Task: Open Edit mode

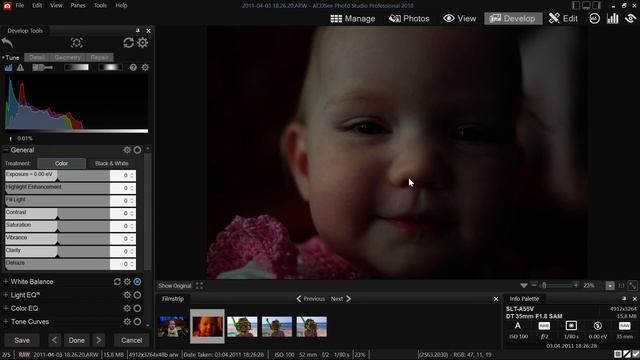Action: pyautogui.click(x=563, y=18)
